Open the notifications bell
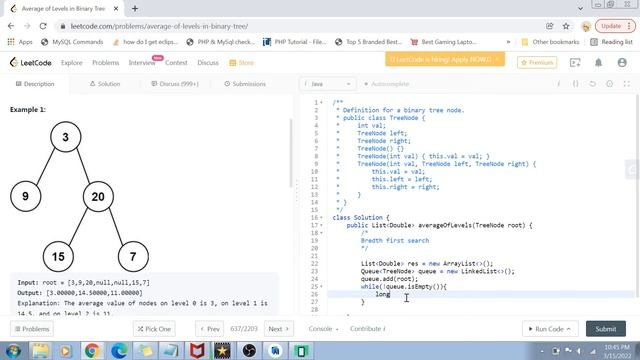 click(x=598, y=62)
